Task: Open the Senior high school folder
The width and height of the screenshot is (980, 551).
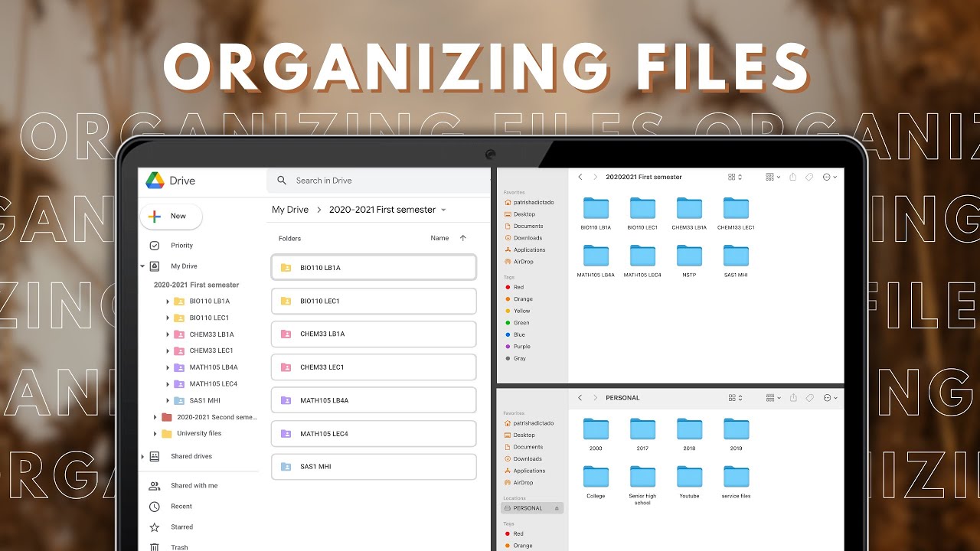Action: pos(642,484)
